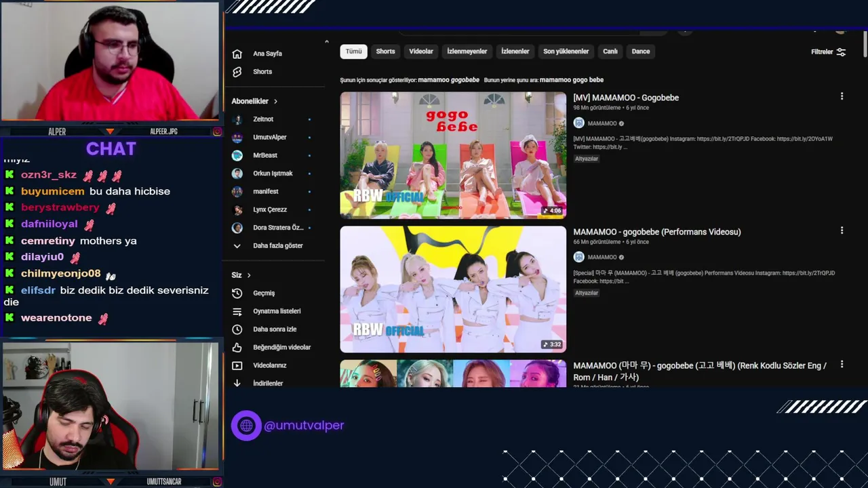Open Ana Sayfa home icon in sidebar
This screenshot has width=868, height=488.
click(237, 54)
